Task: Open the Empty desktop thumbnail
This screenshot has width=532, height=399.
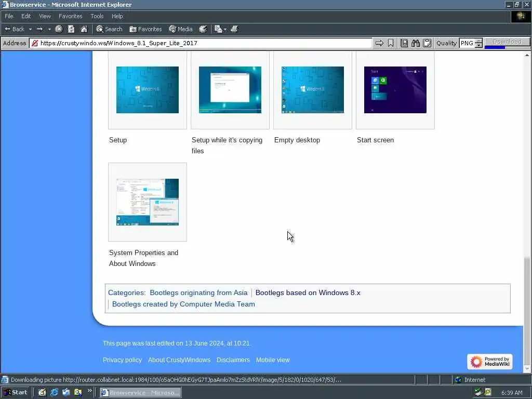Action: [312, 89]
